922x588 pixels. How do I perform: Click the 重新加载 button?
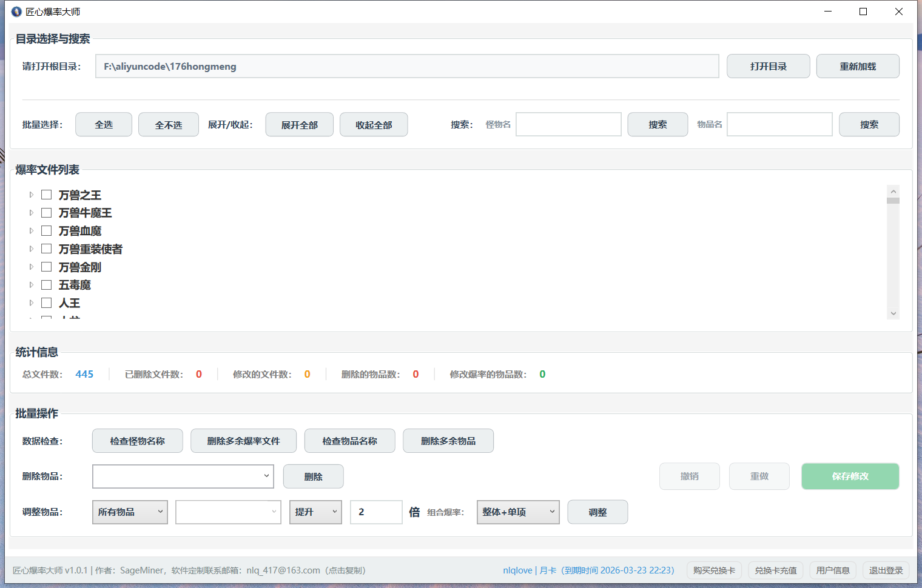pos(857,65)
